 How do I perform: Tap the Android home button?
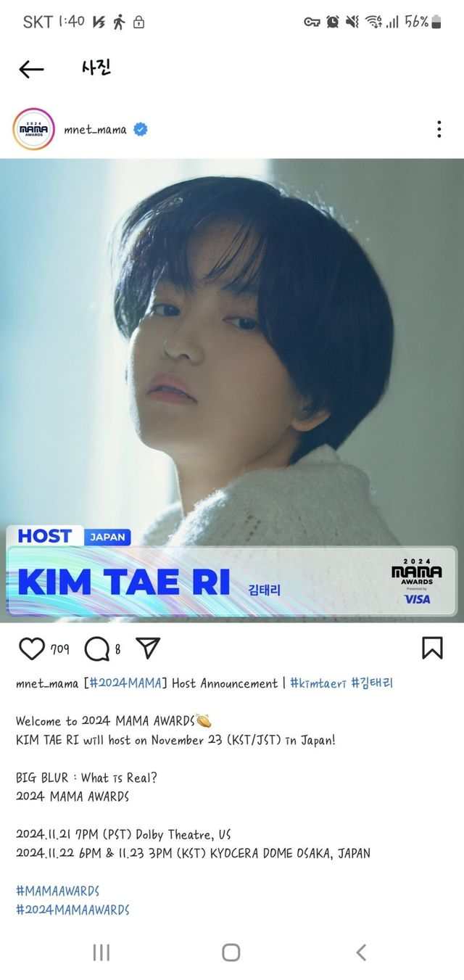[231, 952]
